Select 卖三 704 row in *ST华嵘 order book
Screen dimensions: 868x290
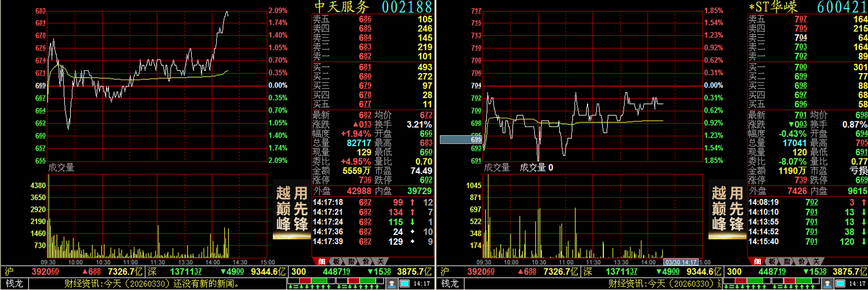pos(808,38)
